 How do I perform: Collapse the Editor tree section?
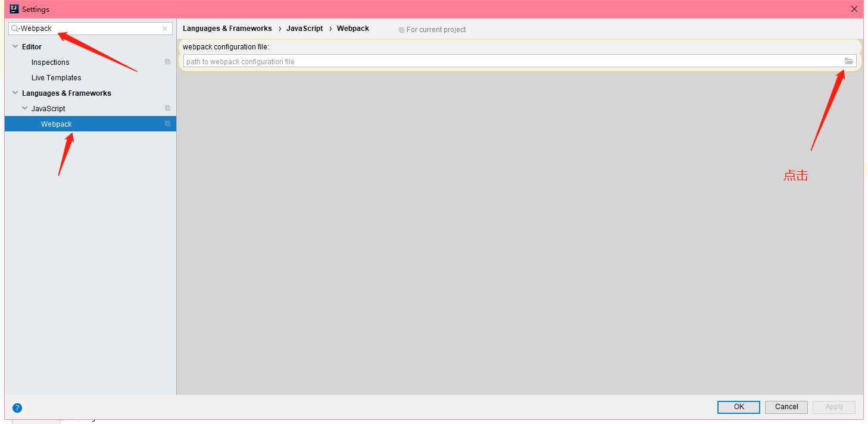tap(15, 46)
